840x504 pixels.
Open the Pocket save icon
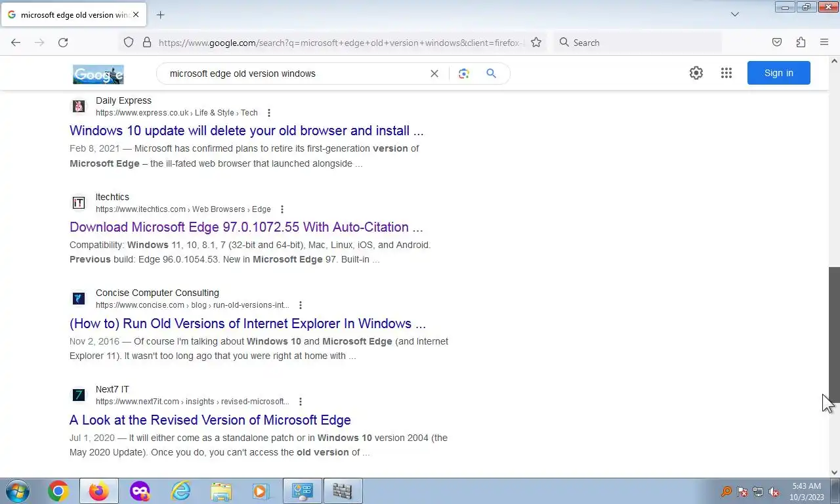(x=777, y=42)
